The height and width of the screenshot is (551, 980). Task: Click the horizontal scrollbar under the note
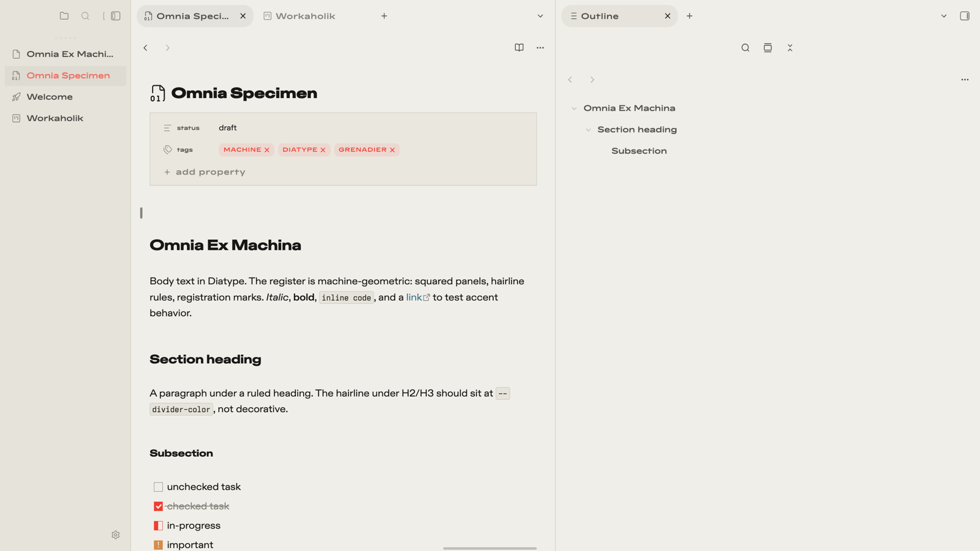(x=489, y=549)
